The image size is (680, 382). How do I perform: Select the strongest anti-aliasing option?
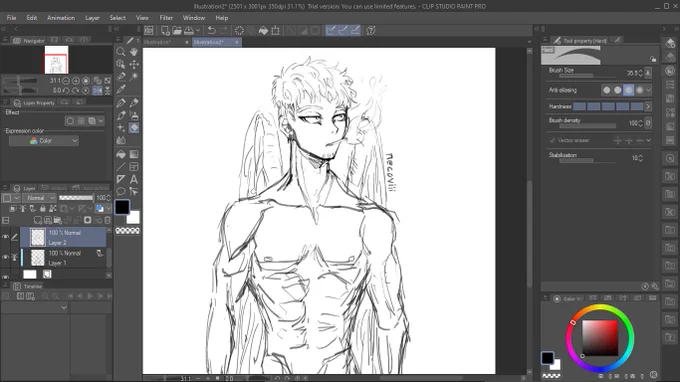click(639, 90)
